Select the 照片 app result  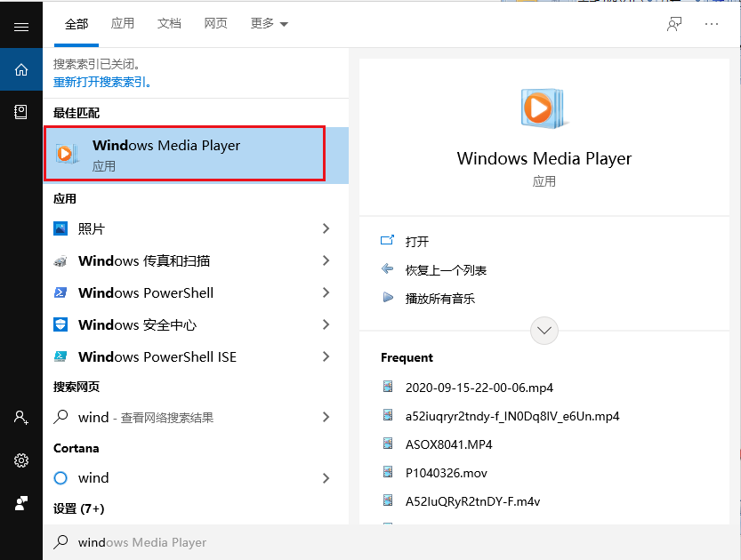click(x=196, y=228)
